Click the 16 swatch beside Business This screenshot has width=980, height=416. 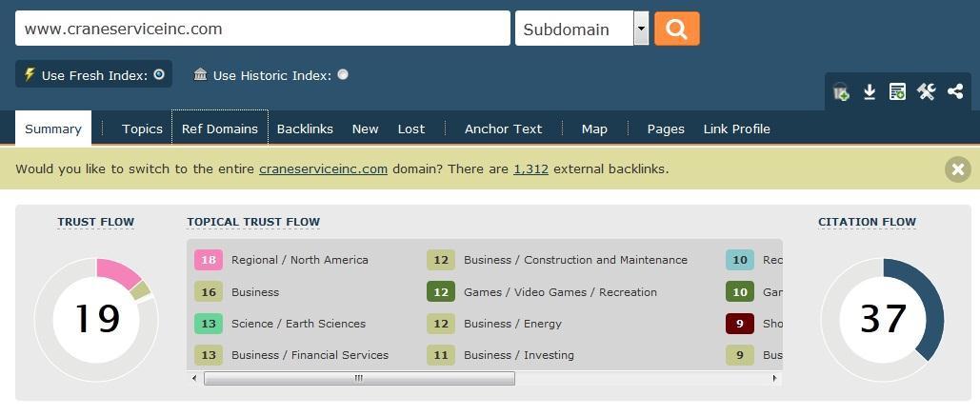coord(209,291)
